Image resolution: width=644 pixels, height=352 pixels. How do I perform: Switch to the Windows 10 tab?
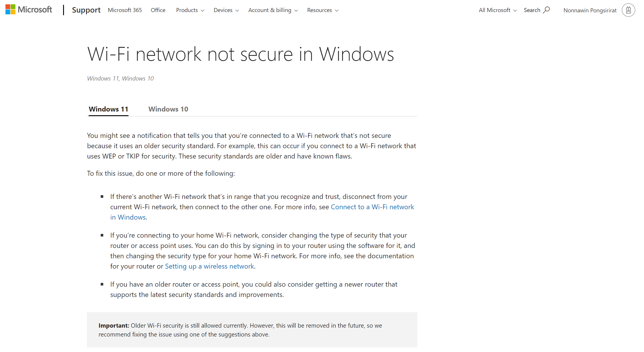pyautogui.click(x=168, y=109)
